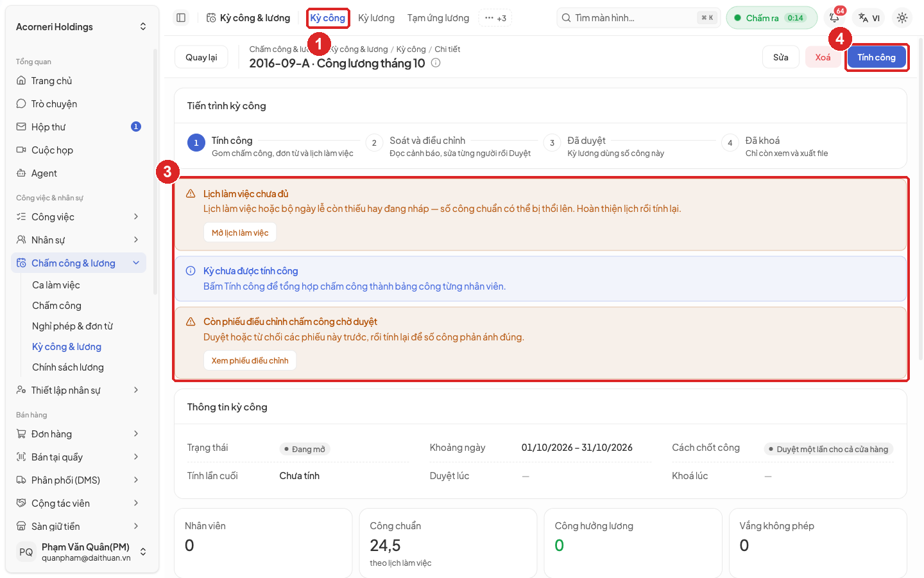Select Chính sách lương submenu item
Viewport: 924px width, 578px height.
tap(68, 367)
